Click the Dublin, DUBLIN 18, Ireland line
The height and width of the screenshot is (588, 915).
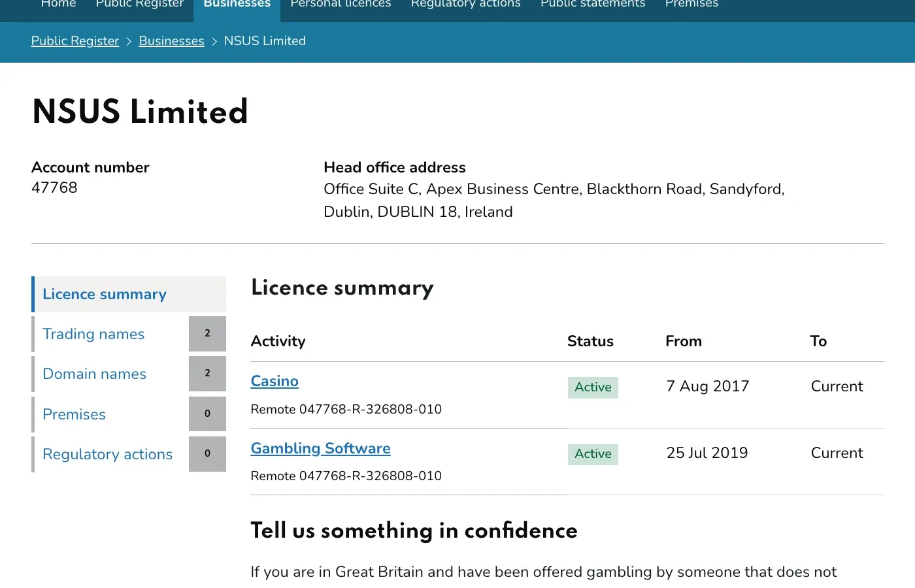[x=418, y=212]
